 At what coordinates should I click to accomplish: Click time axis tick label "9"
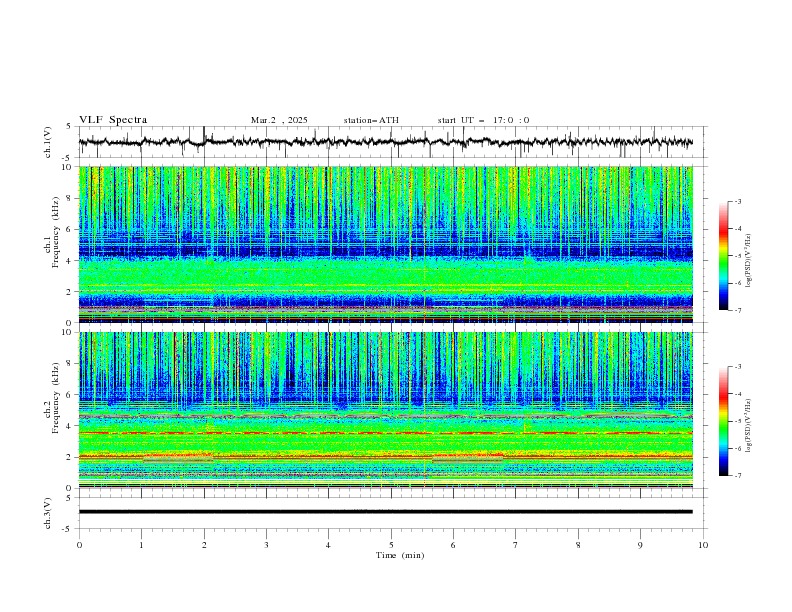coord(640,545)
